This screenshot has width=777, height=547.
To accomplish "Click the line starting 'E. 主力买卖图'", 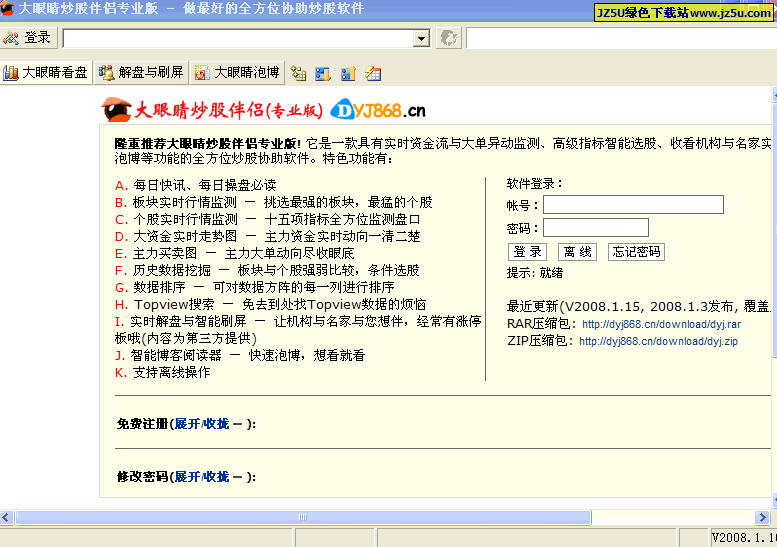I will [234, 254].
